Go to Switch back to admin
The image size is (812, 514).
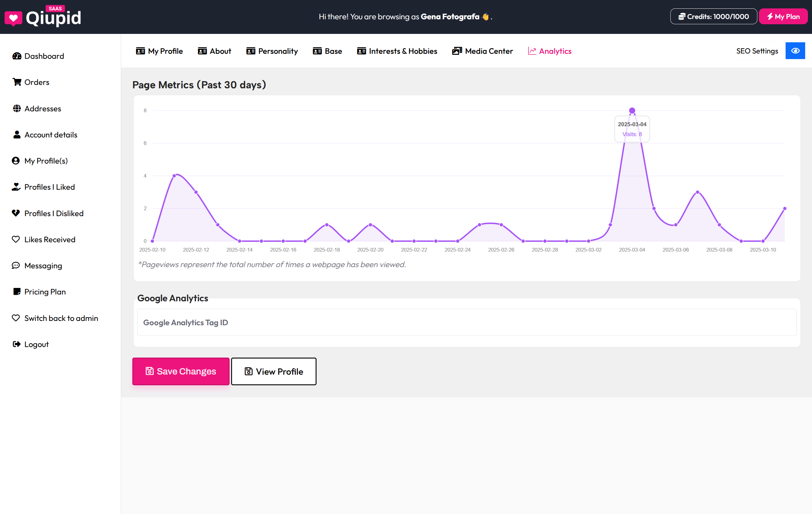(x=61, y=318)
